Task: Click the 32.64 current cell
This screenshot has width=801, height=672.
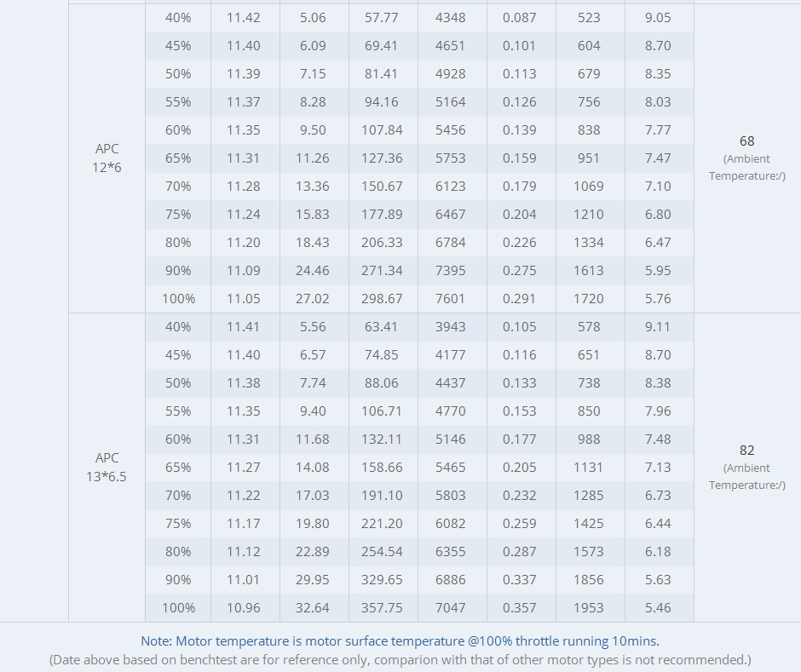Action: point(313,608)
